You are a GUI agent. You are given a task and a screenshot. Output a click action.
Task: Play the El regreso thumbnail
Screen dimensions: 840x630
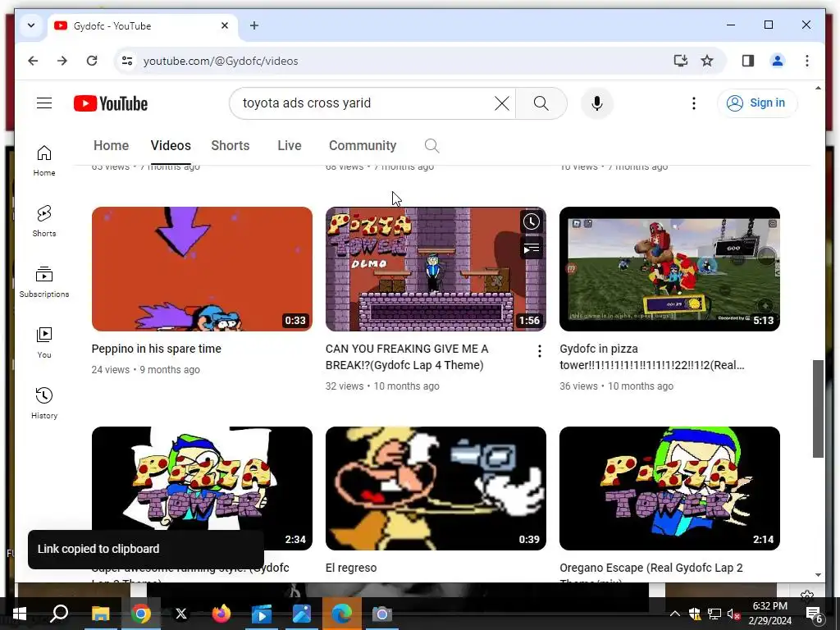436,488
